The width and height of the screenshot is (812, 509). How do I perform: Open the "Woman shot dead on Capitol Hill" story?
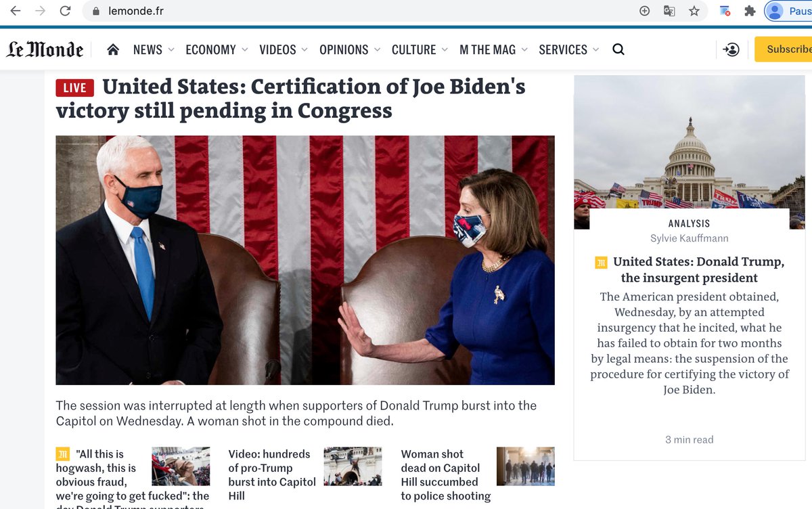[x=446, y=474]
